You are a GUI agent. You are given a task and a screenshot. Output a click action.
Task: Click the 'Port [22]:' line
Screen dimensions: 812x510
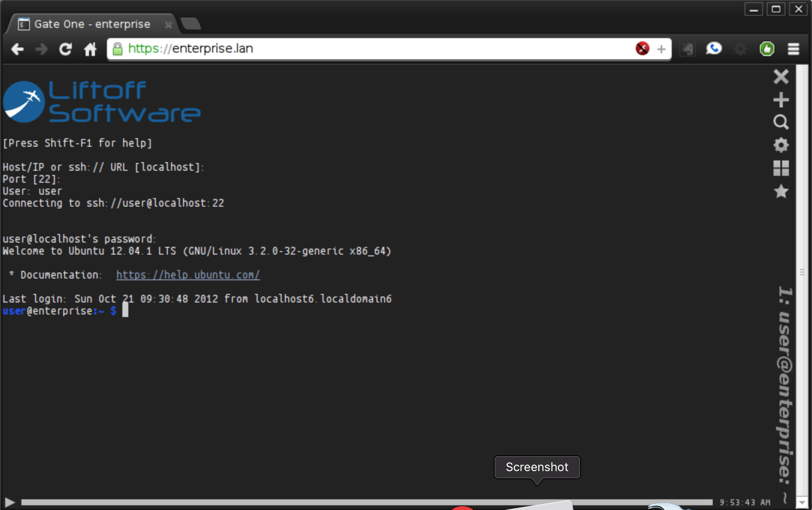[32, 179]
